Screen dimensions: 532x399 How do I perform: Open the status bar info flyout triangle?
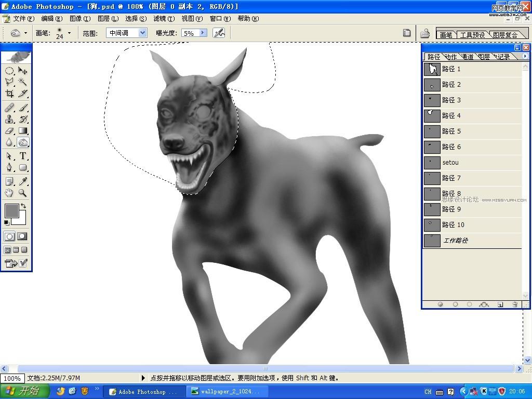coord(143,378)
